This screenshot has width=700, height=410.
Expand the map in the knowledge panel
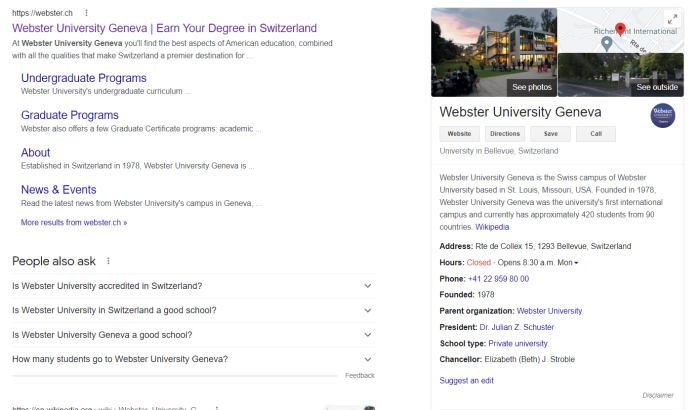pos(672,19)
